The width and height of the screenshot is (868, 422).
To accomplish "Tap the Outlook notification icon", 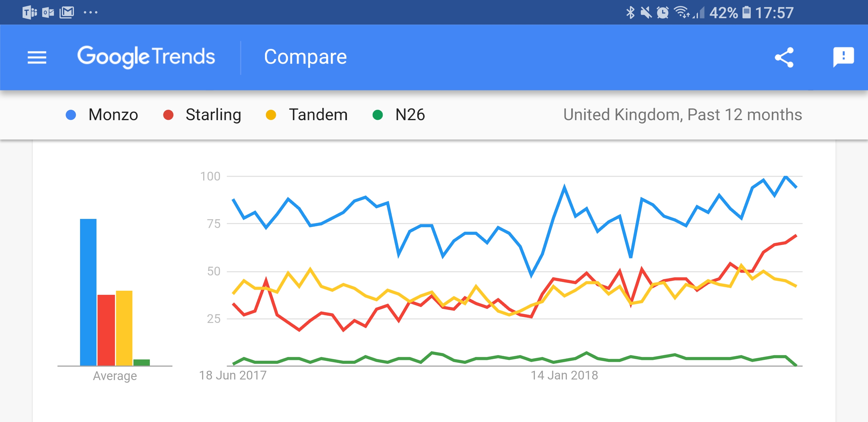I will click(48, 13).
